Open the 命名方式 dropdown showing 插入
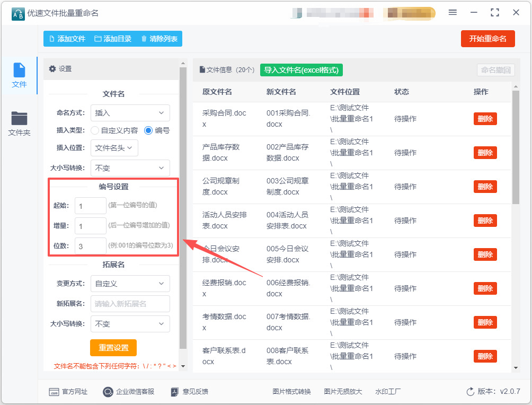 [130, 113]
